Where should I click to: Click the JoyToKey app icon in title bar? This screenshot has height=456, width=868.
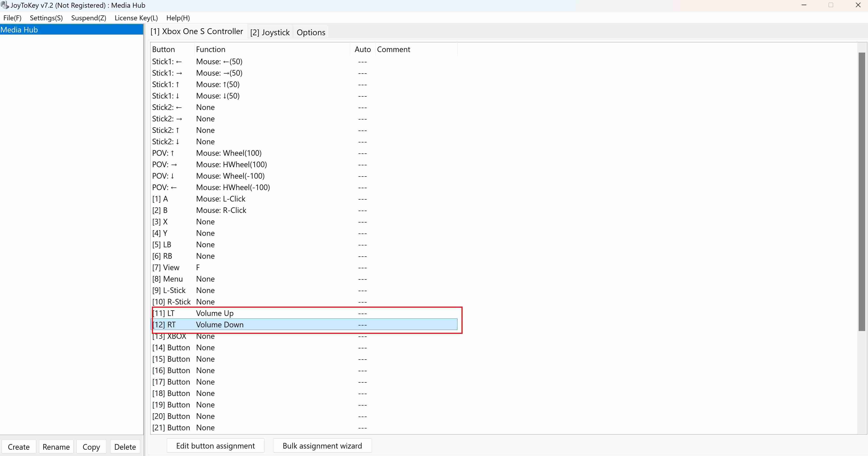(x=5, y=5)
